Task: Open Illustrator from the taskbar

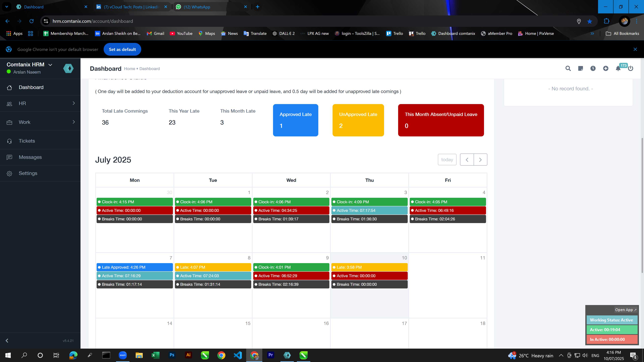Action: (x=188, y=355)
